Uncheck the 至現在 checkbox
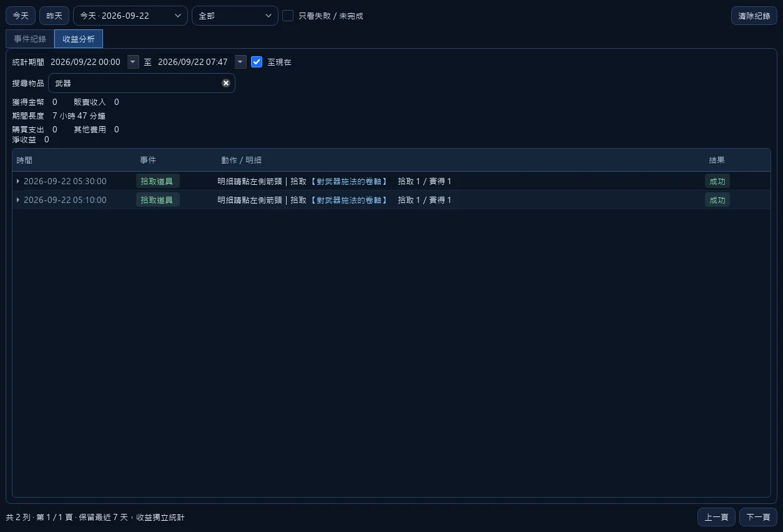Image resolution: width=783 pixels, height=532 pixels. (257, 62)
